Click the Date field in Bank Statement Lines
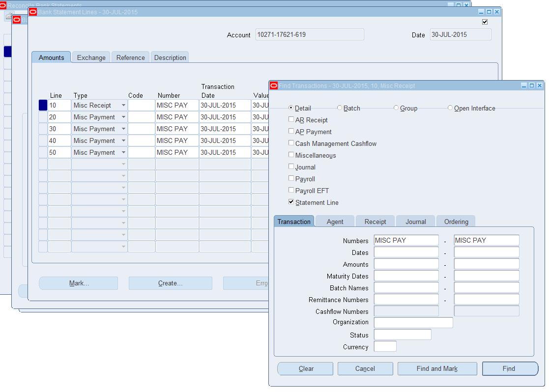This screenshot has height=392, width=549. click(461, 35)
